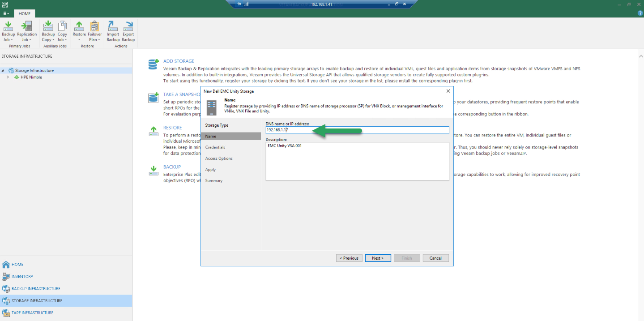
Task: Click into the Description text box
Action: (x=357, y=161)
